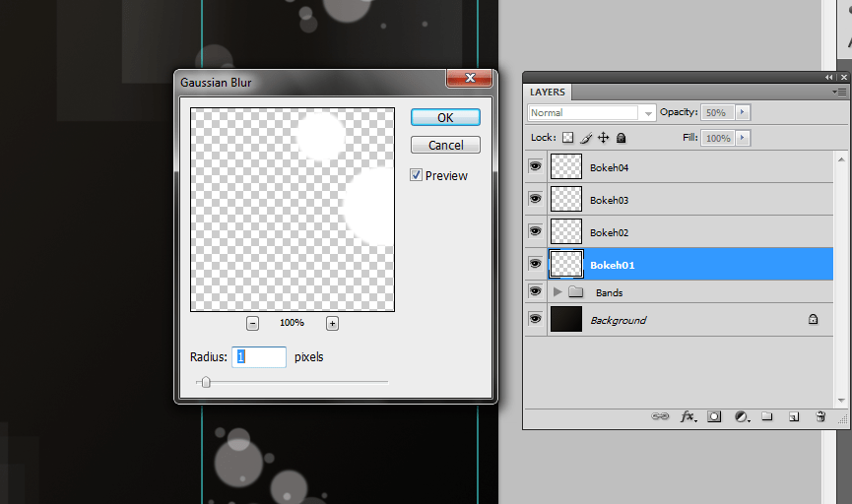Uncheck the Preview checkbox
Image resolution: width=852 pixels, height=504 pixels.
coord(417,175)
